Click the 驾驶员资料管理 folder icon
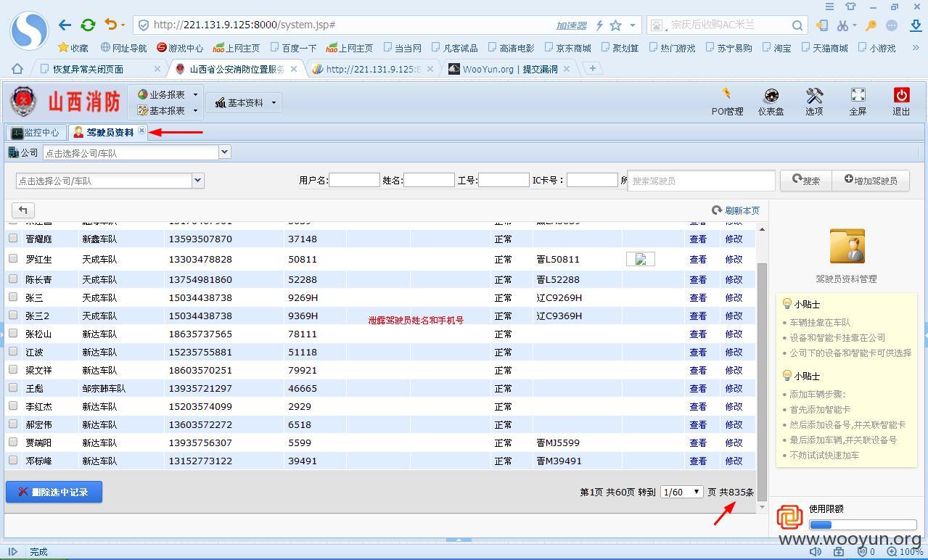 click(x=846, y=246)
